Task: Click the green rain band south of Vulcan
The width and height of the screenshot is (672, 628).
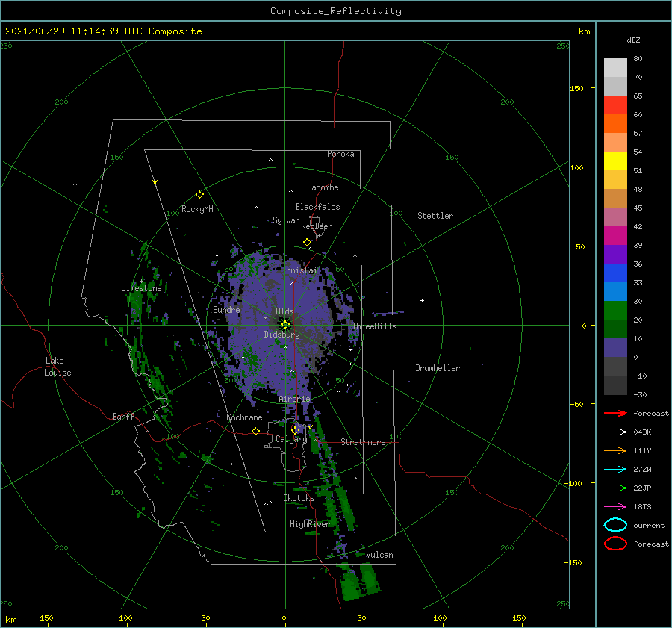Action: pyautogui.click(x=359, y=582)
